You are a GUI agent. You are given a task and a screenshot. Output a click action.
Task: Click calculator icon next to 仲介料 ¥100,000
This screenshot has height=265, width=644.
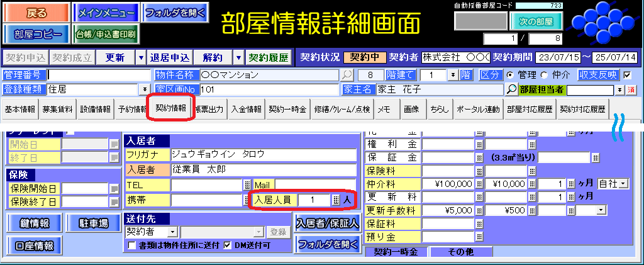tap(479, 184)
